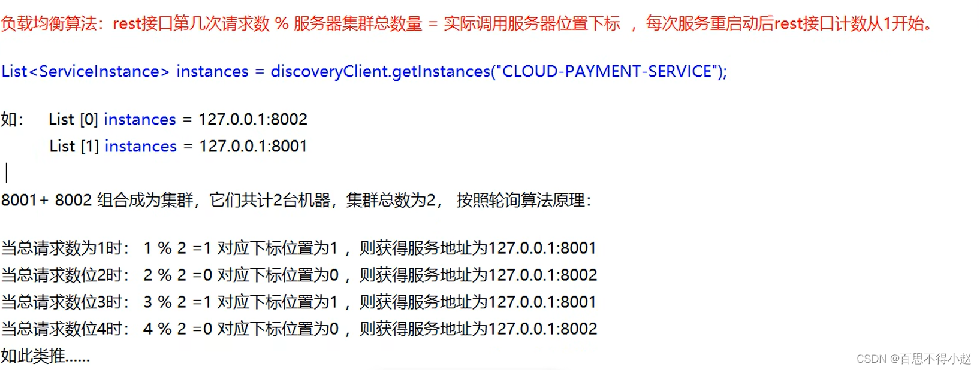Click the sentence beginning '8001+ 8002 组合成为集群'
Image resolution: width=980 pixels, height=370 pixels.
[x=296, y=200]
